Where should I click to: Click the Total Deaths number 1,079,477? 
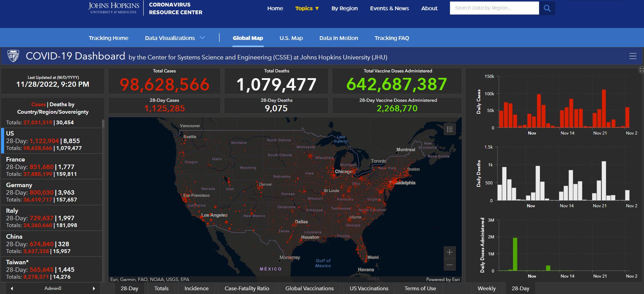pyautogui.click(x=276, y=84)
